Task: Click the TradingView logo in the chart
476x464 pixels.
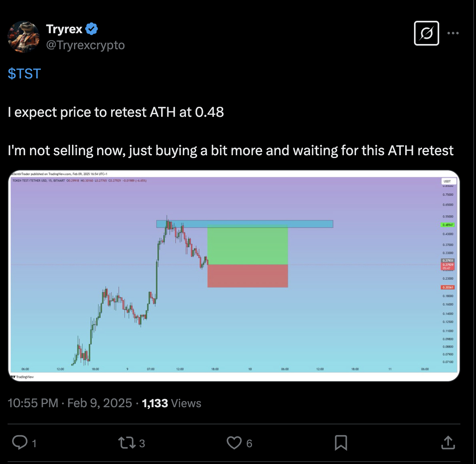Action: click(x=23, y=377)
